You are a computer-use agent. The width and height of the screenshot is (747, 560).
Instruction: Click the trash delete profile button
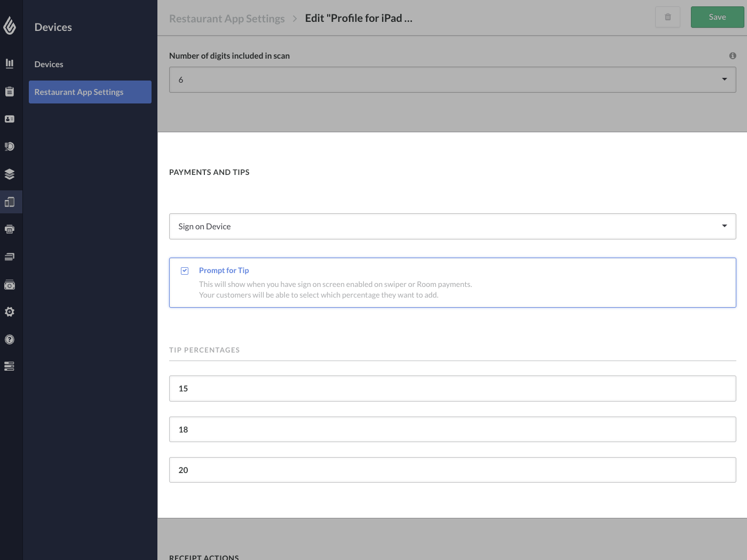pyautogui.click(x=667, y=17)
